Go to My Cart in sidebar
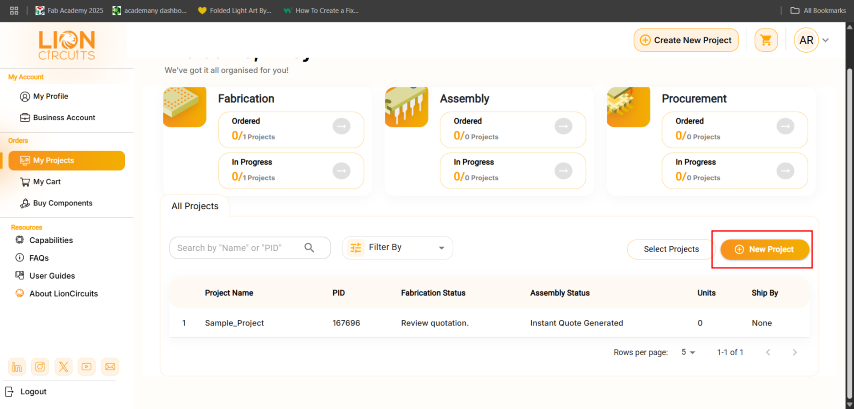This screenshot has height=409, width=854. 40,182
